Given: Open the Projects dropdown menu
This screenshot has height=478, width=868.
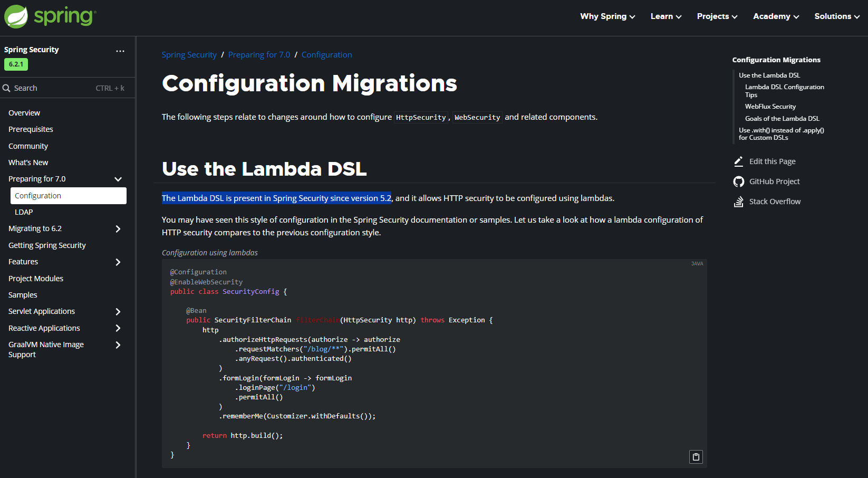Looking at the screenshot, I should click(717, 16).
